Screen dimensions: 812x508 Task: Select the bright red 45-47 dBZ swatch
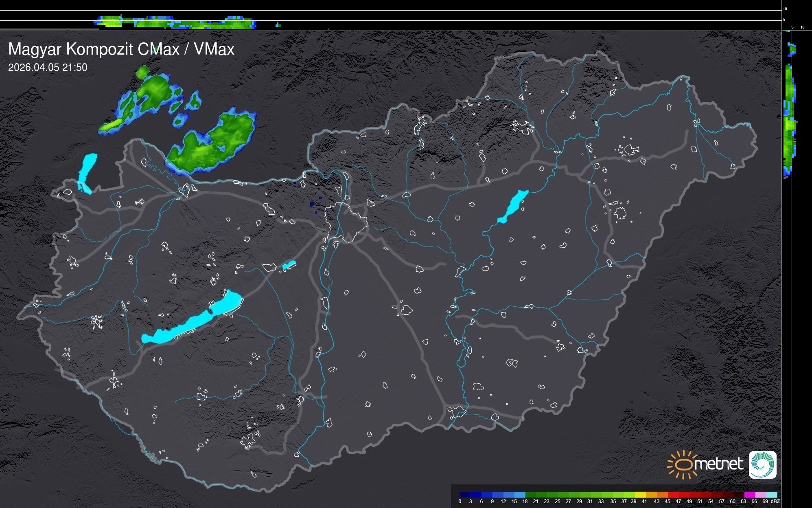(672, 495)
